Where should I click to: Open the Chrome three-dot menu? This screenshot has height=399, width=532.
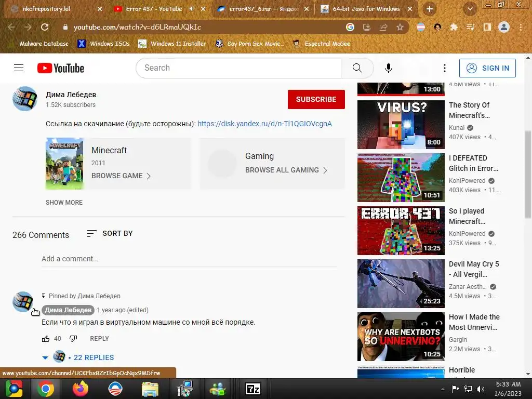tap(521, 27)
